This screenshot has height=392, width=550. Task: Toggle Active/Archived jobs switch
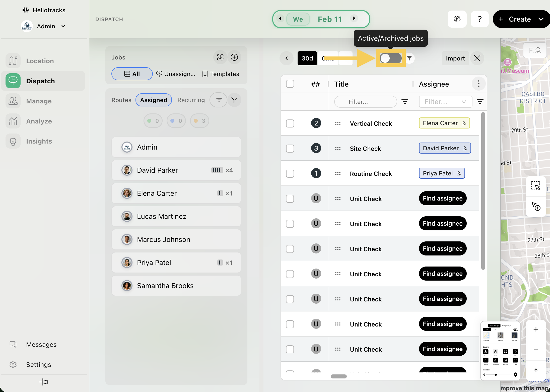click(x=391, y=58)
